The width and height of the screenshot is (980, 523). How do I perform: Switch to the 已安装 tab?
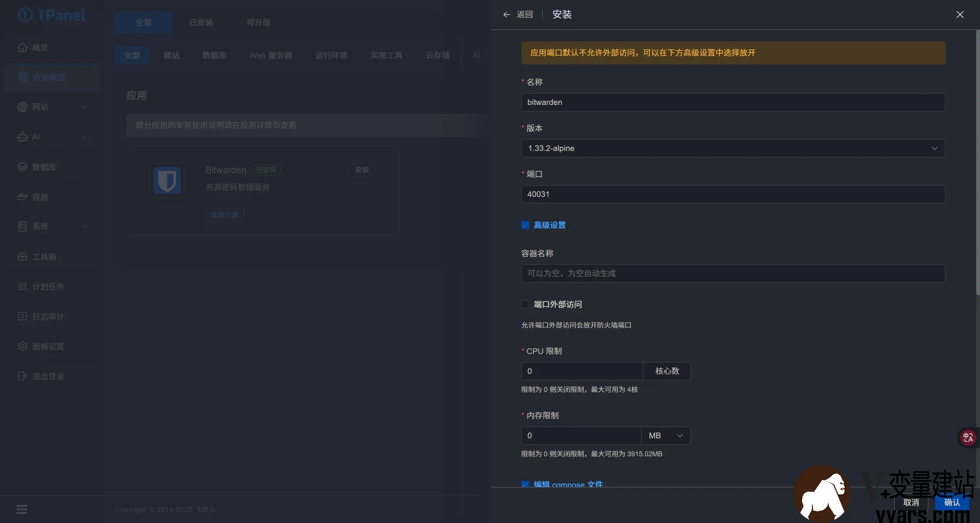pos(201,23)
